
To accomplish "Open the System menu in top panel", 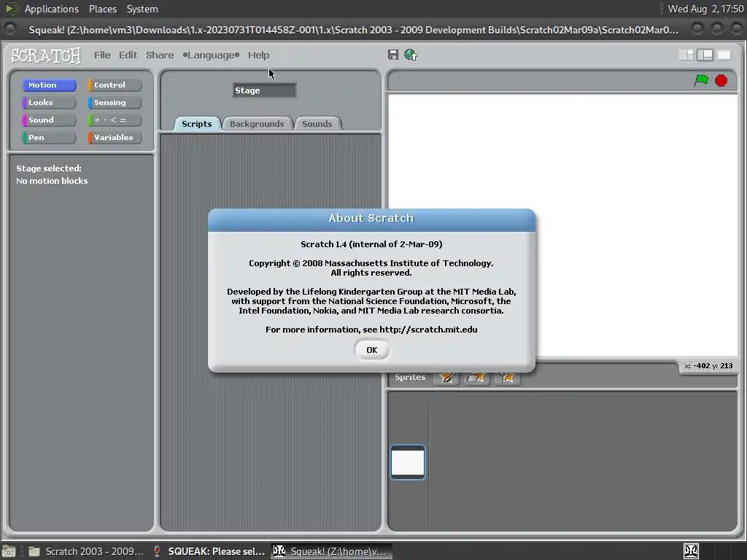I will (x=142, y=9).
